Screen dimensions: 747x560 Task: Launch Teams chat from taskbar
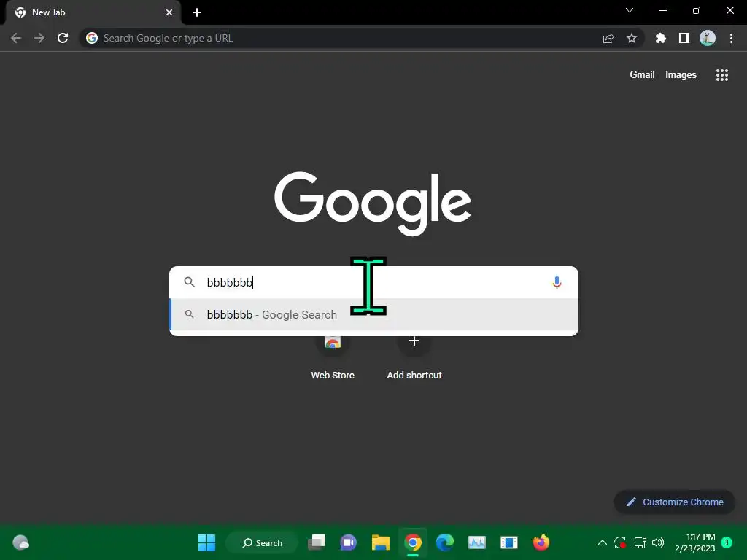tap(348, 542)
